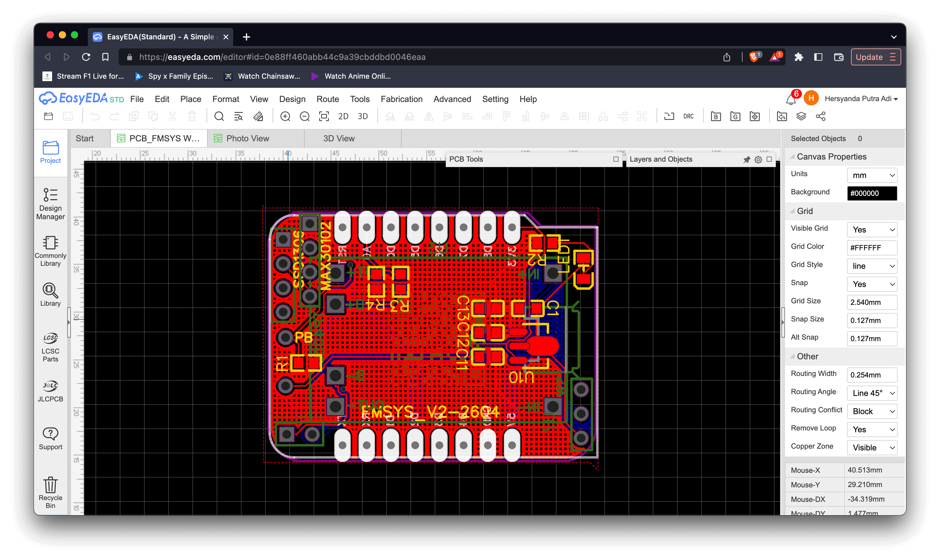Click the notifications bell icon
940x560 pixels.
790,100
